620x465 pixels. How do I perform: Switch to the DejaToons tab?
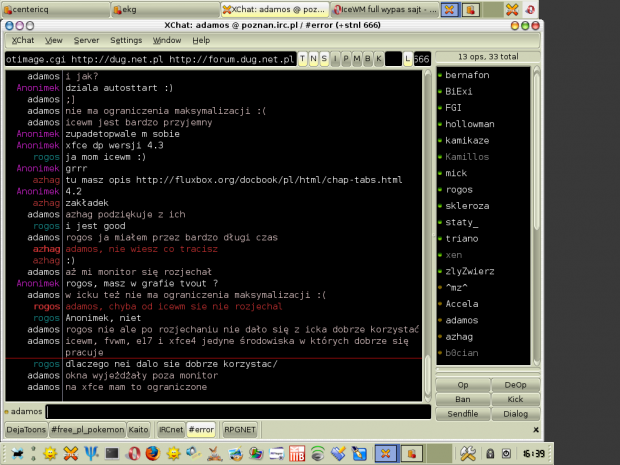(26, 429)
